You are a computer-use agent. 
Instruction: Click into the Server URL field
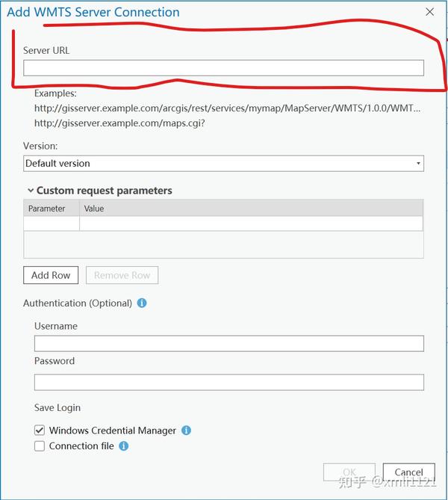[x=223, y=68]
